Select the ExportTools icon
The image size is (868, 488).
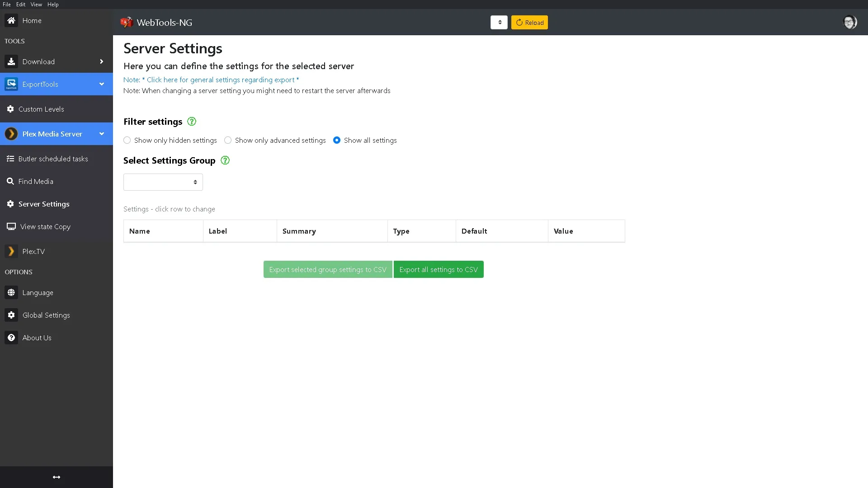[x=11, y=84]
